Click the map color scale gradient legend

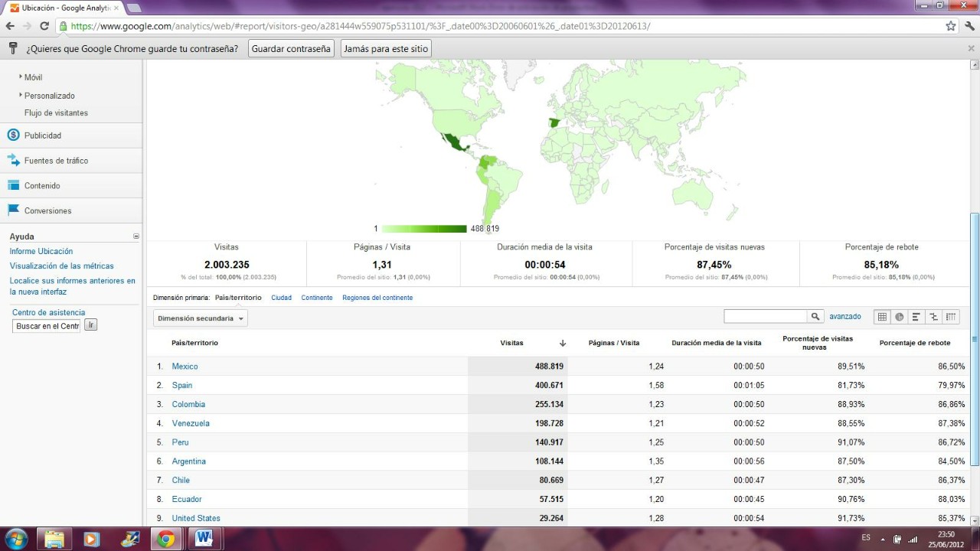tap(423, 229)
